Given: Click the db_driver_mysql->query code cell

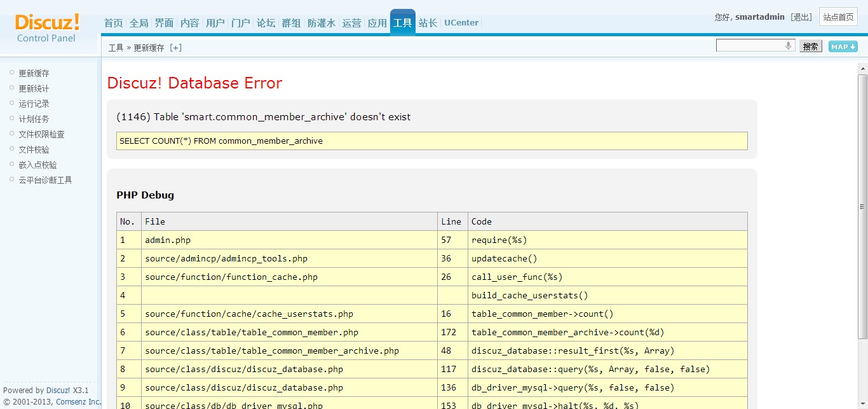Looking at the screenshot, I should tap(607, 387).
